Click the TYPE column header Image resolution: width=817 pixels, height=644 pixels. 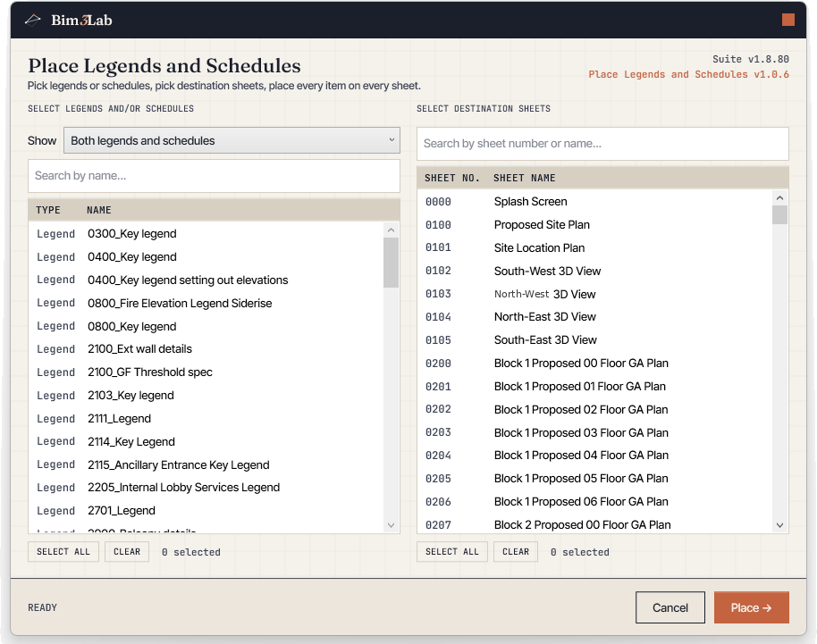coord(48,210)
